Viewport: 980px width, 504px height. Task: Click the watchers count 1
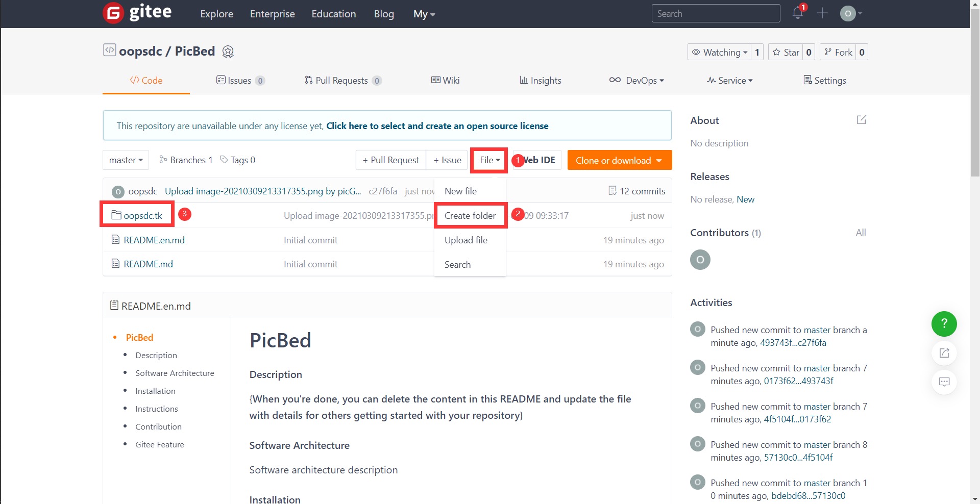[757, 52]
